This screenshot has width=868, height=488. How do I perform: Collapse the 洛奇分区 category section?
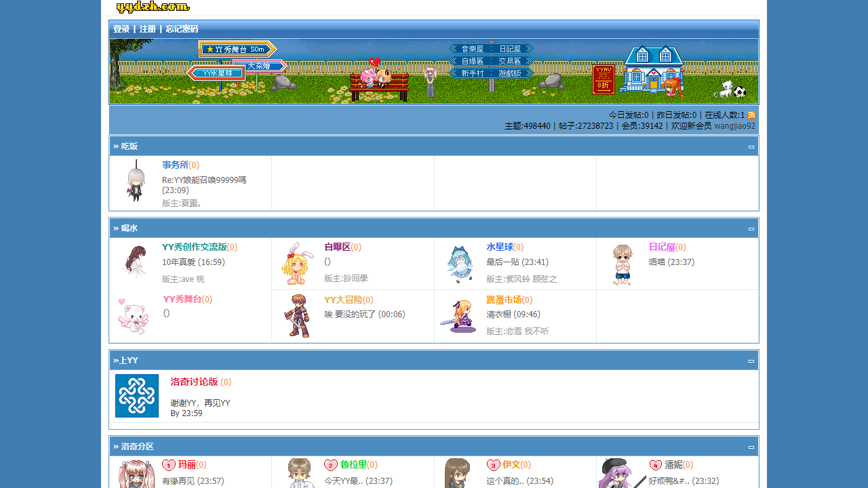[x=751, y=447]
